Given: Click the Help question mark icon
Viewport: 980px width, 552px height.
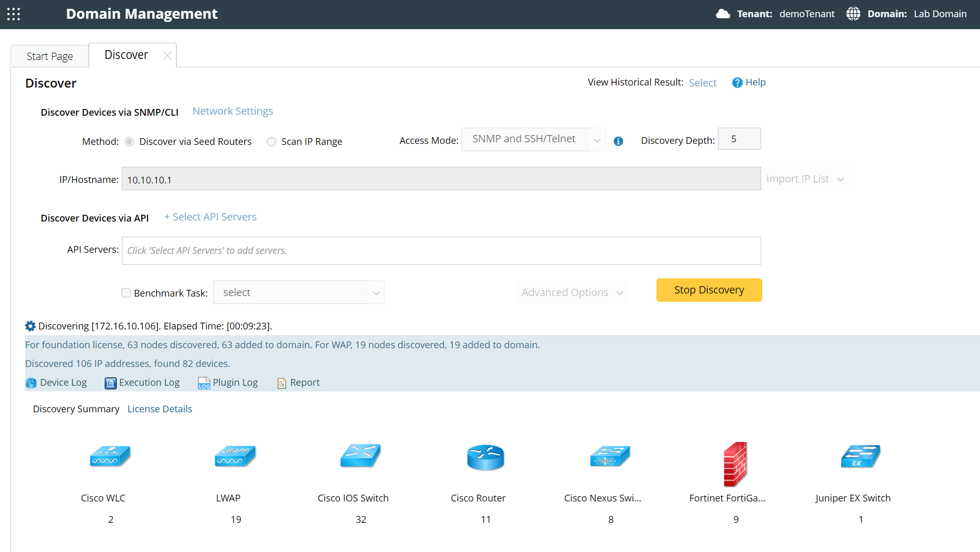Looking at the screenshot, I should [737, 83].
